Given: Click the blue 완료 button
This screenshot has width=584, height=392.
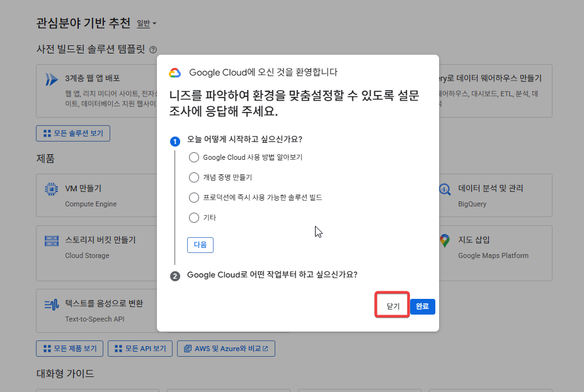Looking at the screenshot, I should pyautogui.click(x=423, y=306).
